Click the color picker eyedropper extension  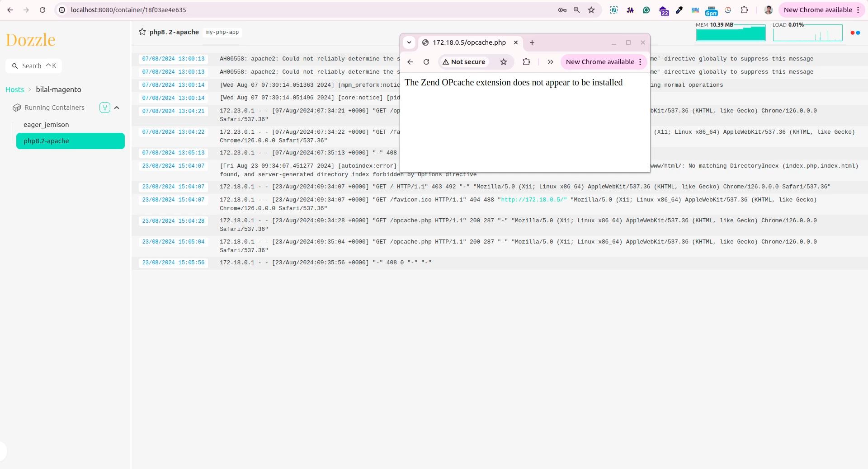click(x=679, y=10)
